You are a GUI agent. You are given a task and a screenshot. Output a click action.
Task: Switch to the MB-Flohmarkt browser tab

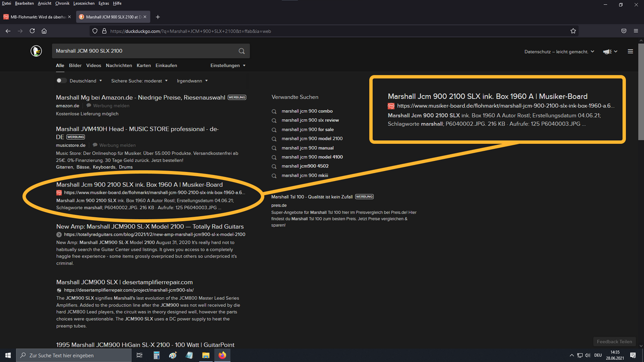37,17
